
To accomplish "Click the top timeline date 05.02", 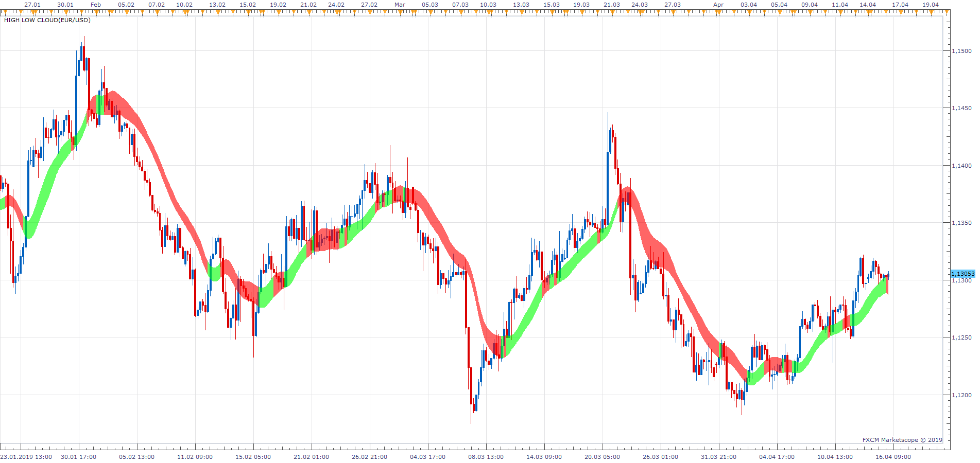I will 126,5.
